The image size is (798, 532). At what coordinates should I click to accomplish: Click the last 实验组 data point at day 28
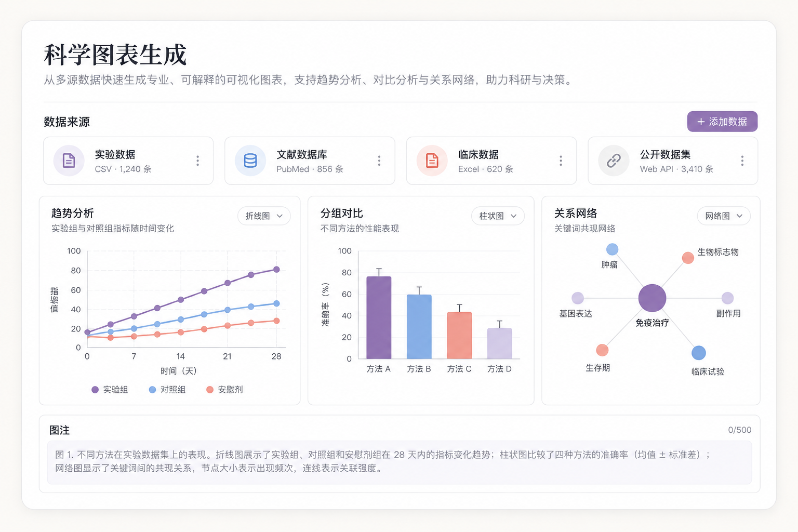click(x=276, y=270)
